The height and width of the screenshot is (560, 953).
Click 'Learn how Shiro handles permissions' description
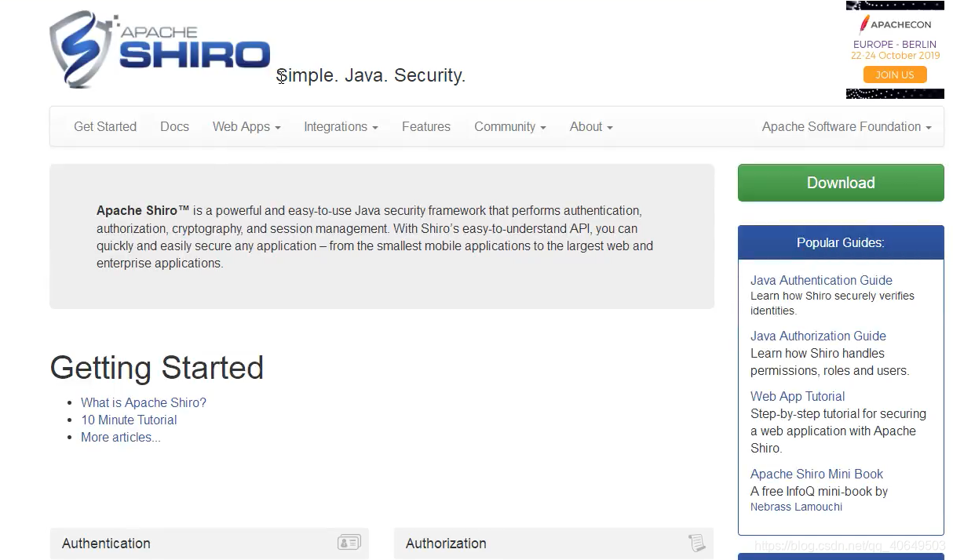tap(830, 362)
